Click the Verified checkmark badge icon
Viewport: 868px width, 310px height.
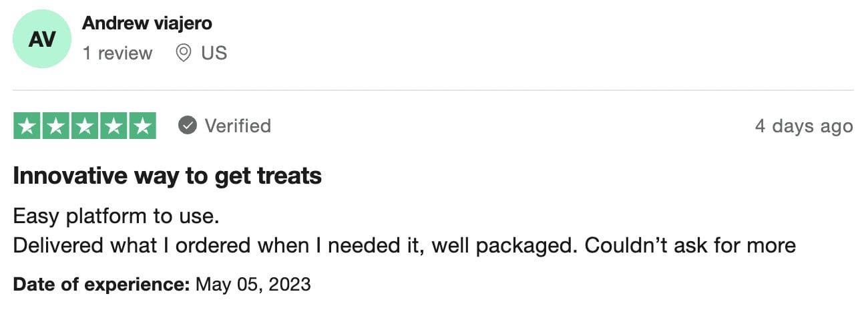188,126
